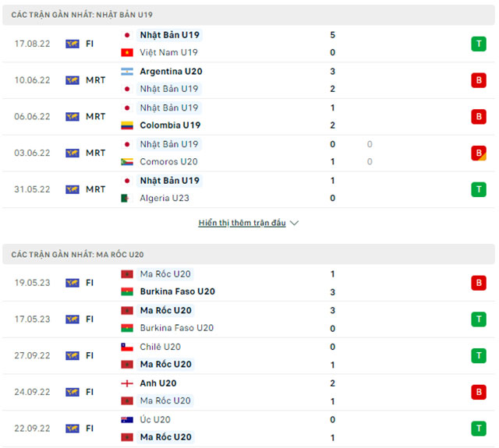Click the green T badge for the 27.09.22 match
The width and height of the screenshot is (499, 448).
478,355
